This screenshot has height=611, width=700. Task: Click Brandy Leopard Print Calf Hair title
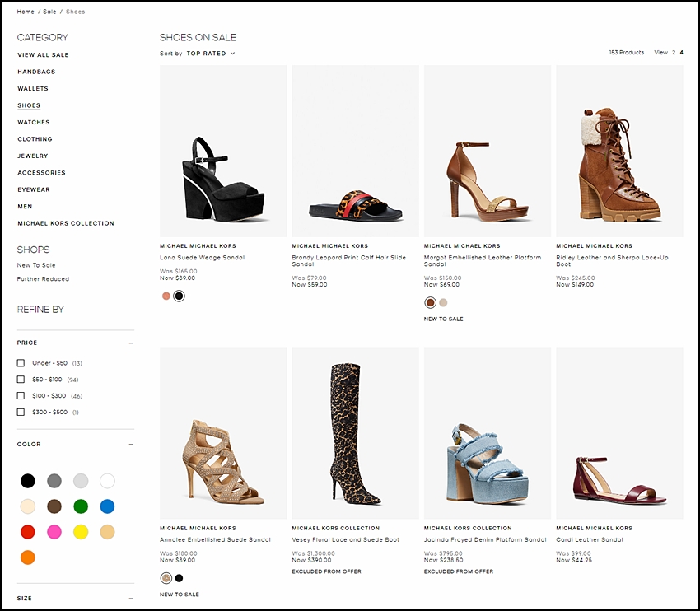click(349, 261)
